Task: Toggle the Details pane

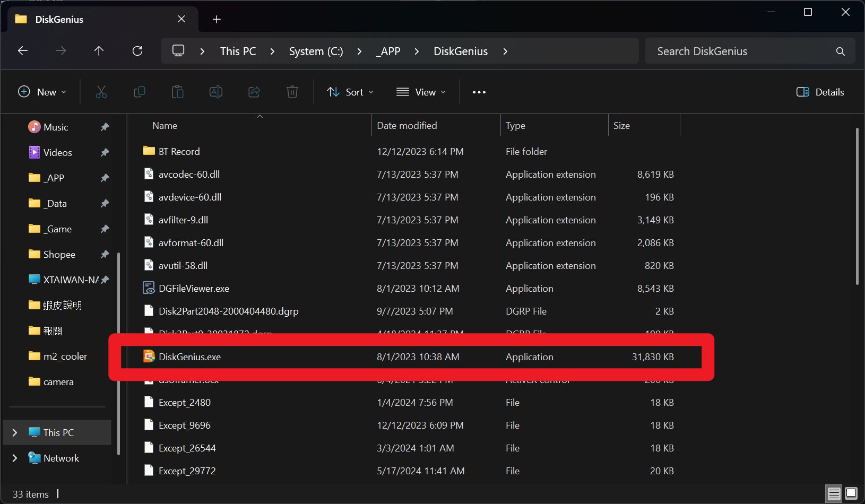Action: click(820, 92)
